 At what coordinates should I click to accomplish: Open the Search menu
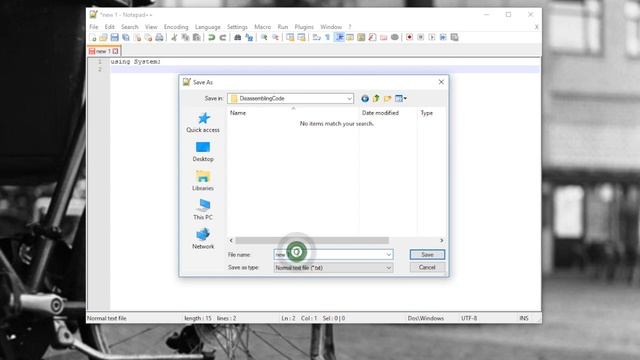[x=130, y=27]
